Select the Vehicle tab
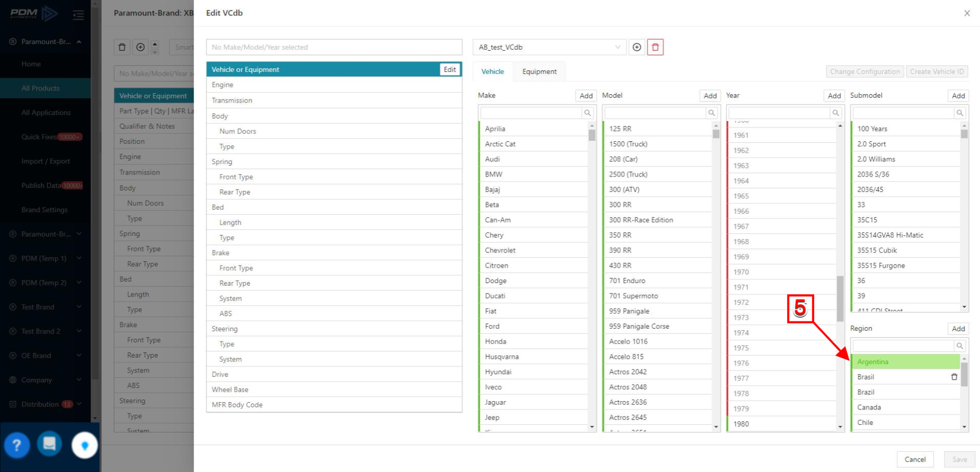The height and width of the screenshot is (472, 980). tap(493, 71)
